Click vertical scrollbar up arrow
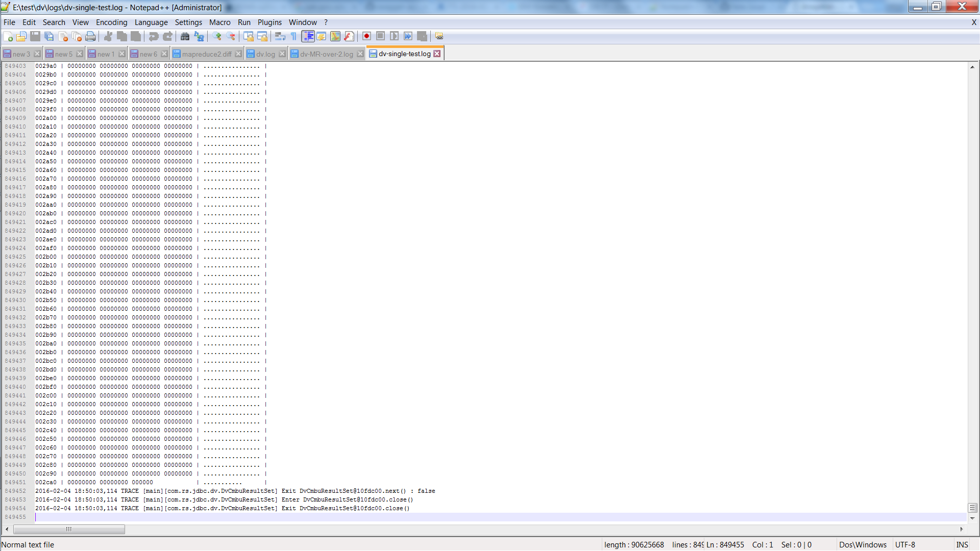This screenshot has height=551, width=980. (972, 67)
